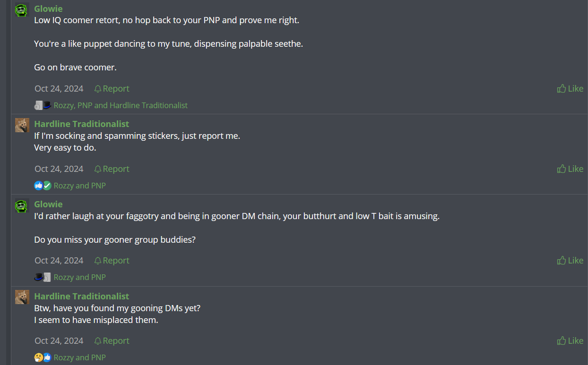Screen dimensions: 588x365
Task: Click Hardline Traditionalist's avatar on the misplaced DMs comment
Action: (22, 297)
